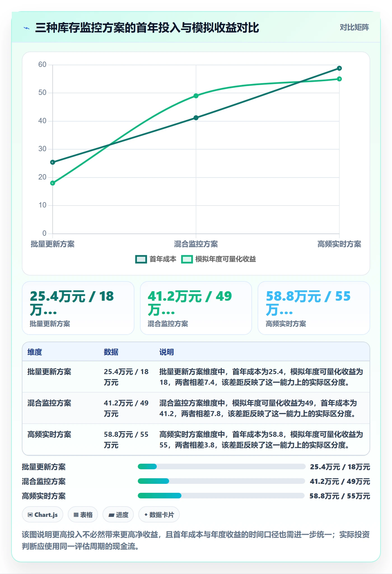Click the description mentioning 两者相差3.8
Viewport: 392px width, 574px height.
click(261, 440)
